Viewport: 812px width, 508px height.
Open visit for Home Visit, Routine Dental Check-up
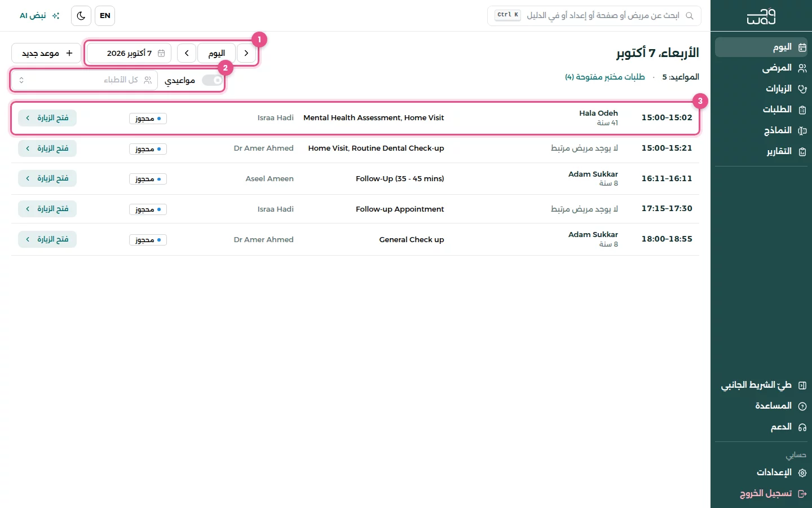click(47, 148)
